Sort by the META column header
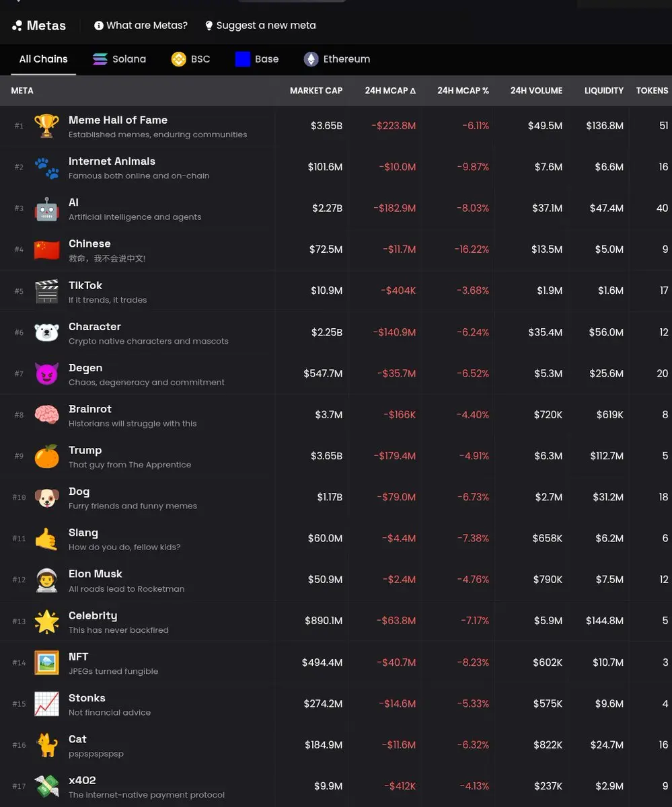672x807 pixels. pos(22,91)
